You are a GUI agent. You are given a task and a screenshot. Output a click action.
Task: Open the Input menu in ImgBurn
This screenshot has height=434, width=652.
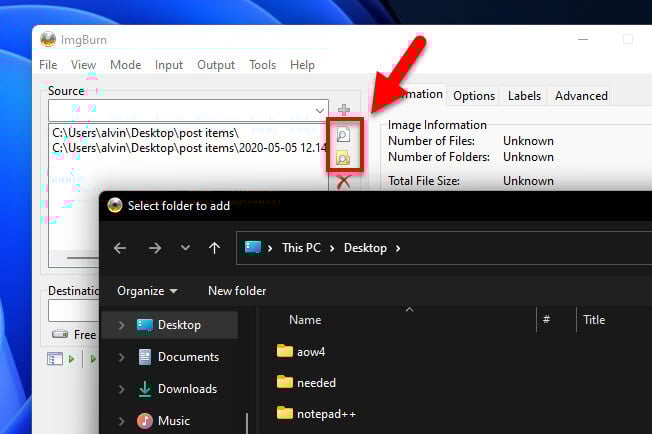[x=169, y=65]
